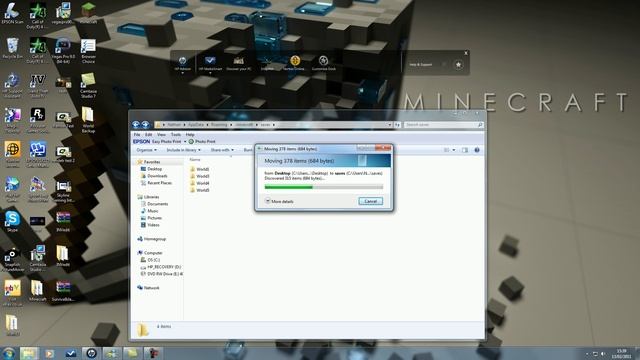This screenshot has width=640, height=360.
Task: Open the Camtasia Studio 7 sticky-note shortcut
Action: [x=88, y=85]
